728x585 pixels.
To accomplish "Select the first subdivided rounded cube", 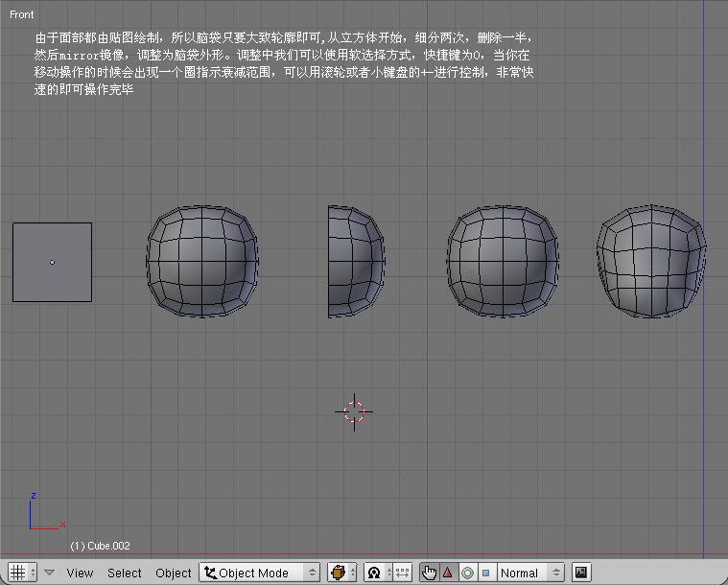I will (202, 259).
